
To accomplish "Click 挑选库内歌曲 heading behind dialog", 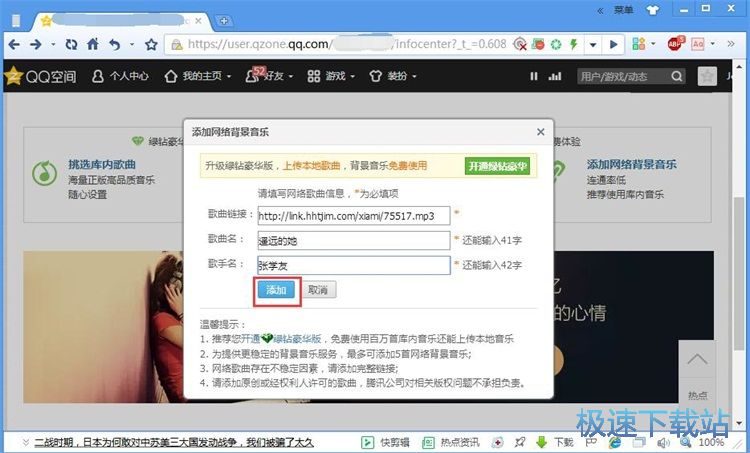I will tap(102, 165).
